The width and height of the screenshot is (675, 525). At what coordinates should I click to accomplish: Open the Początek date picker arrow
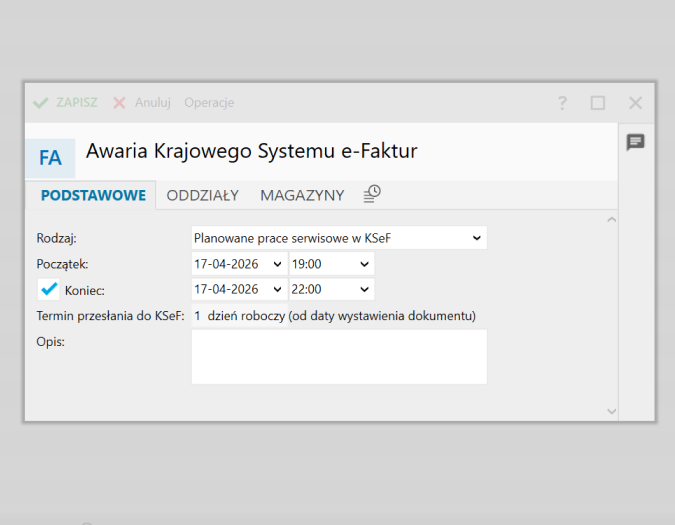pos(278,264)
